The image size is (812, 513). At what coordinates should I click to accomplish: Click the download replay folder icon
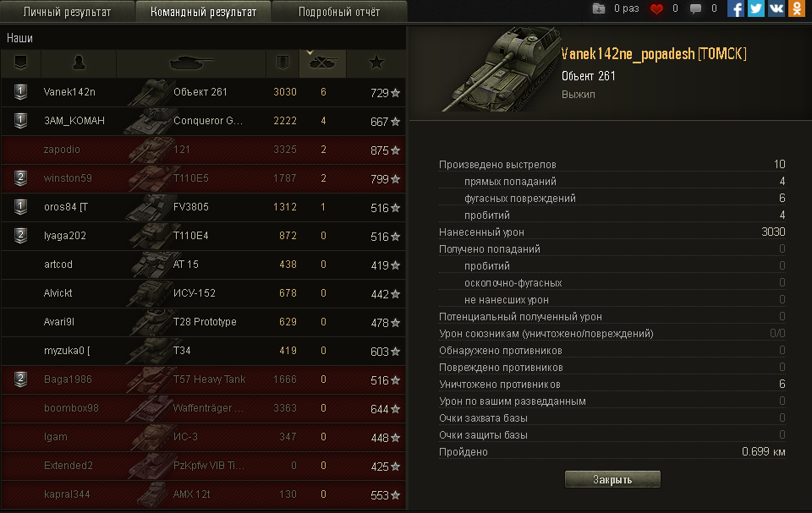pos(599,8)
